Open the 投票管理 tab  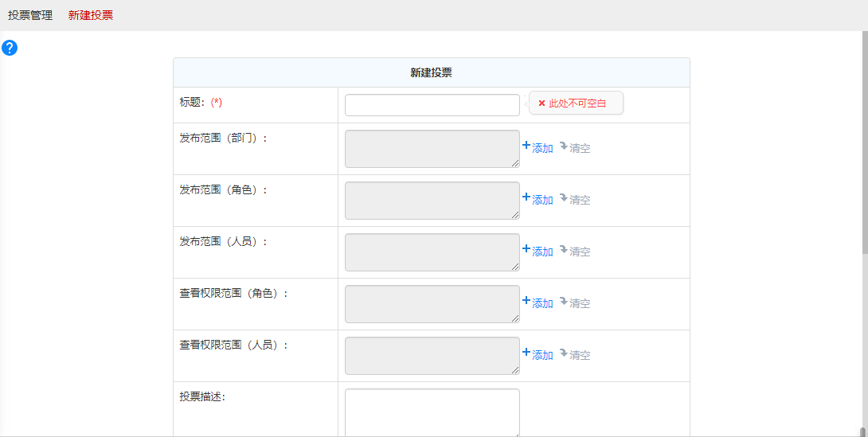tap(30, 15)
